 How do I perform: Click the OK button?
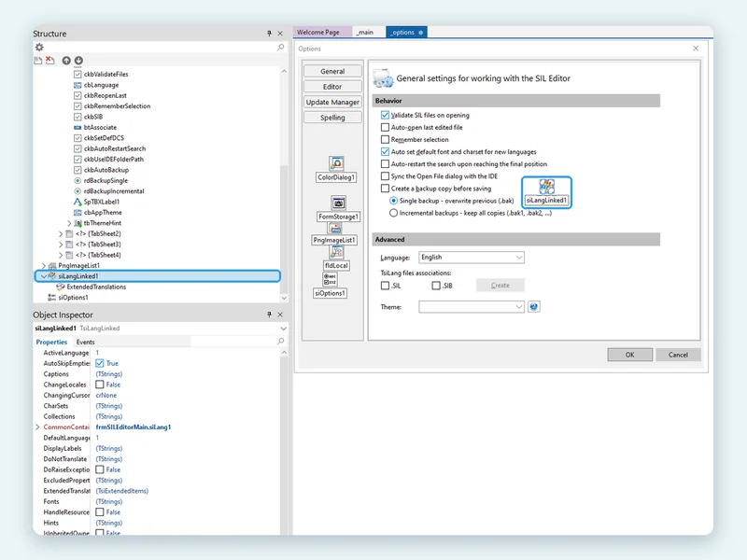click(629, 355)
